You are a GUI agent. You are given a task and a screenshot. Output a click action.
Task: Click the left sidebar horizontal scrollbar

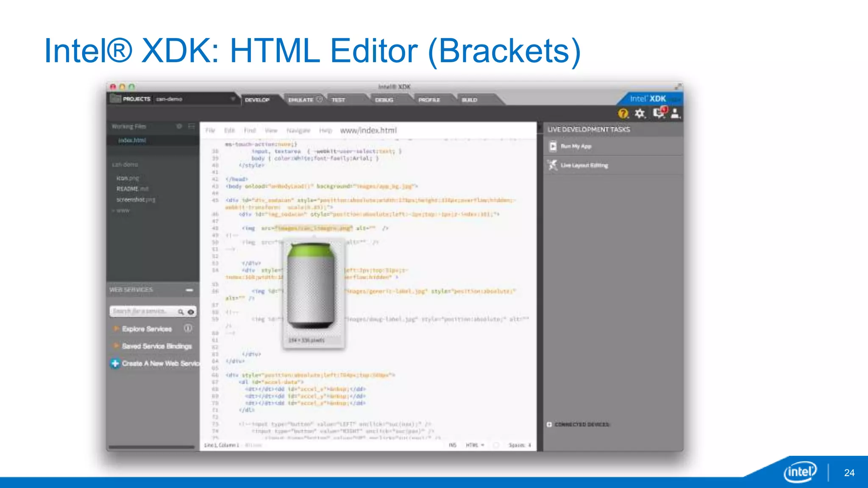[151, 447]
